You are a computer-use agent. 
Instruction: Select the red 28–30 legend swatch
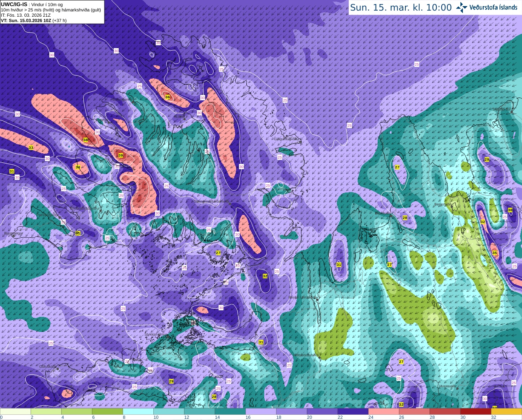coord(445,411)
